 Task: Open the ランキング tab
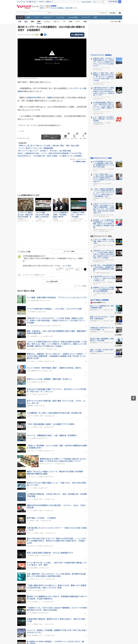tap(86, 17)
